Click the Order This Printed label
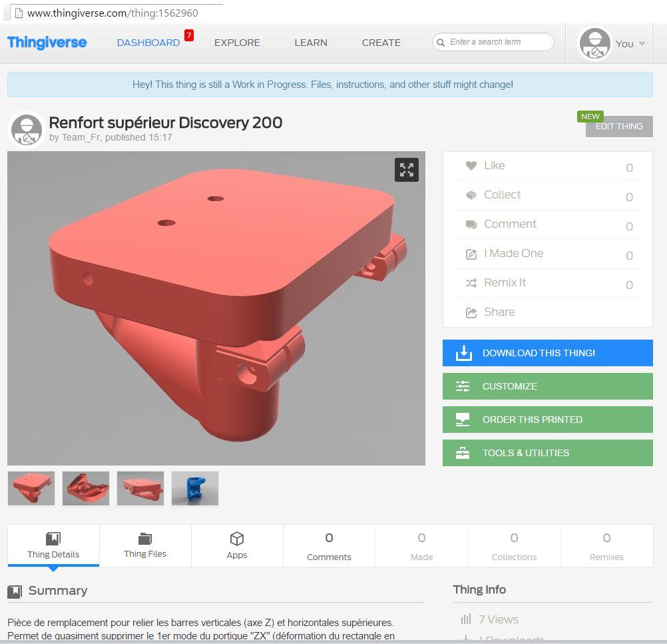Screen dimensions: 667x644 pyautogui.click(x=532, y=420)
